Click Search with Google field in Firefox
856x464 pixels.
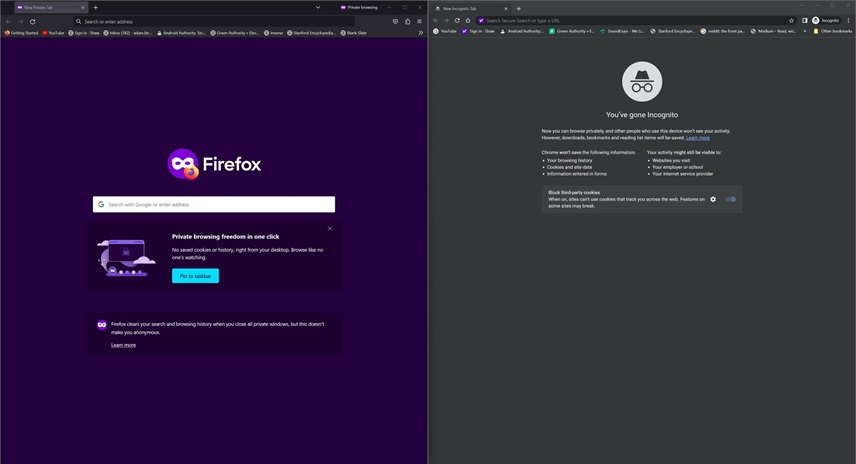click(x=214, y=204)
